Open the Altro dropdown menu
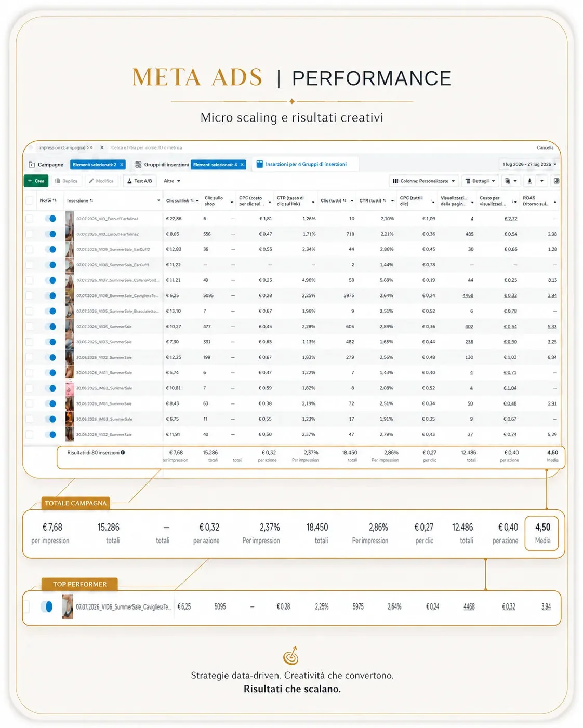This screenshot has height=728, width=583. 172,181
